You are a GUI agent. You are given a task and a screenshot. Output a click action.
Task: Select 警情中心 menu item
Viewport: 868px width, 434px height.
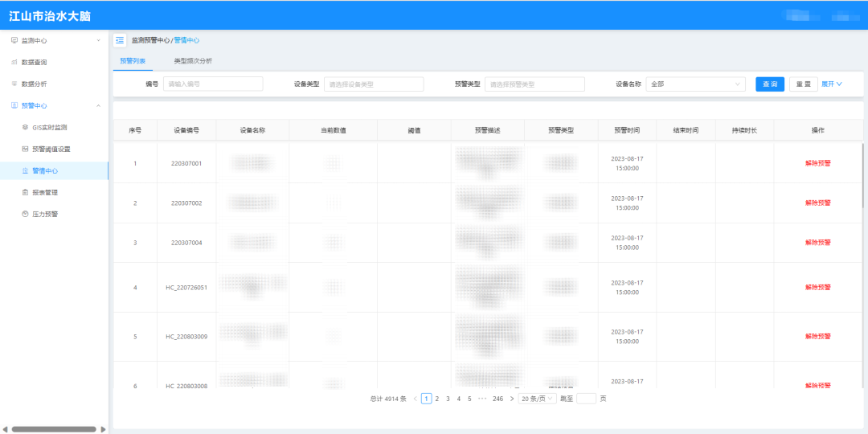click(x=55, y=171)
